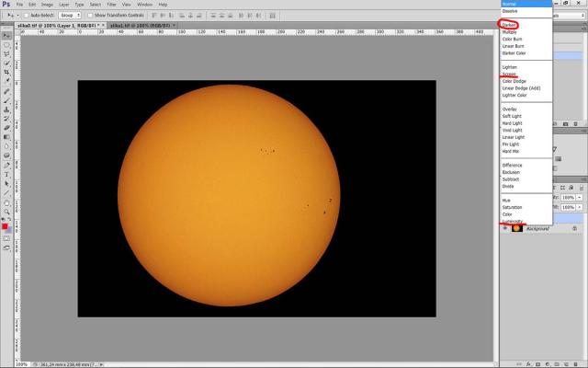Click the red foreground color swatch
588x368 pixels.
5,225
